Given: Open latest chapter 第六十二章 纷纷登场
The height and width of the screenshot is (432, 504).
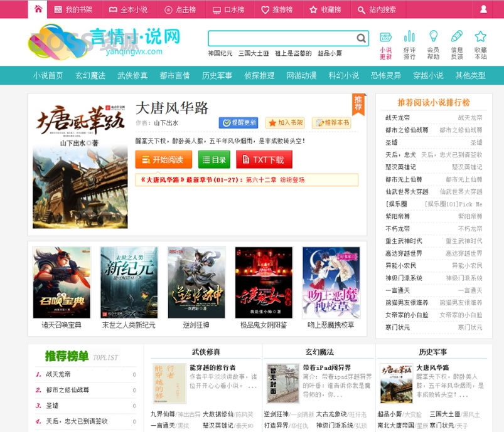Looking at the screenshot, I should coord(275,180).
